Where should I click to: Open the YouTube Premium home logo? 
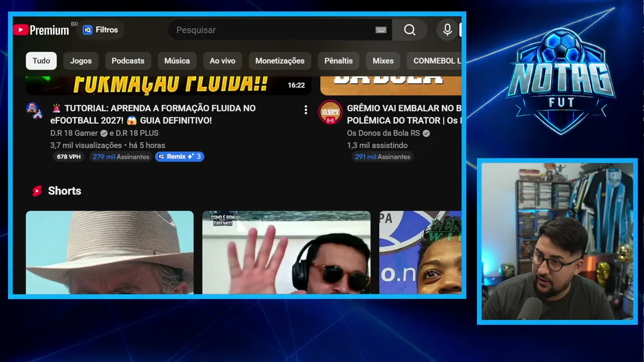pos(41,30)
